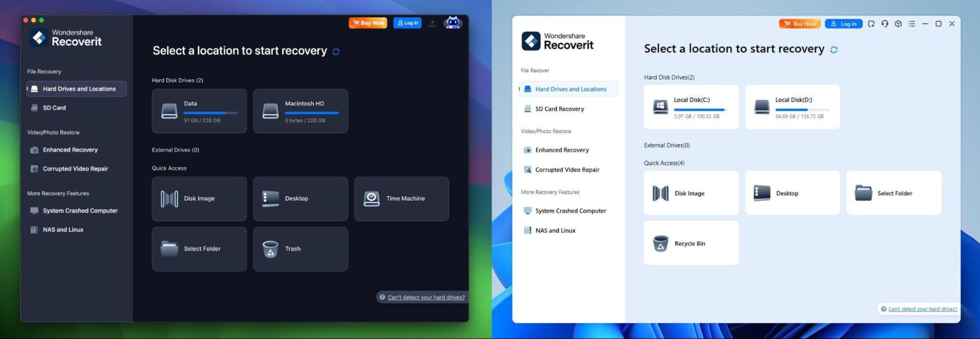Open the robot assistant icon in Mac window
The height and width of the screenshot is (339, 980).
(x=452, y=23)
